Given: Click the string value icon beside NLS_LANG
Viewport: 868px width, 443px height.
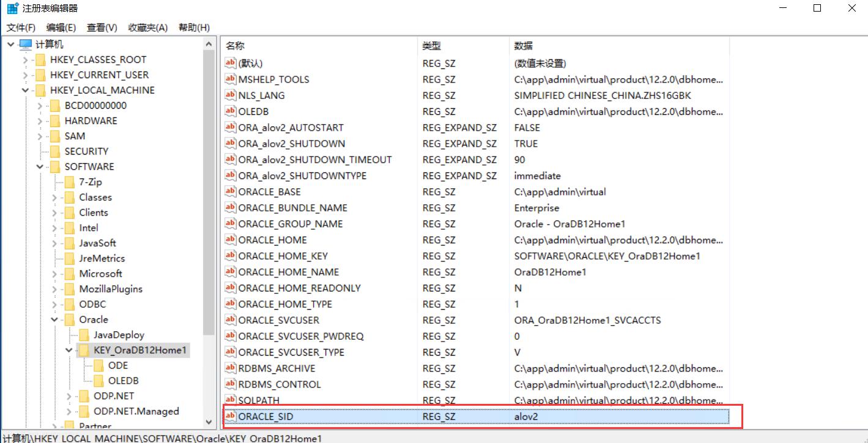Looking at the screenshot, I should [x=231, y=95].
